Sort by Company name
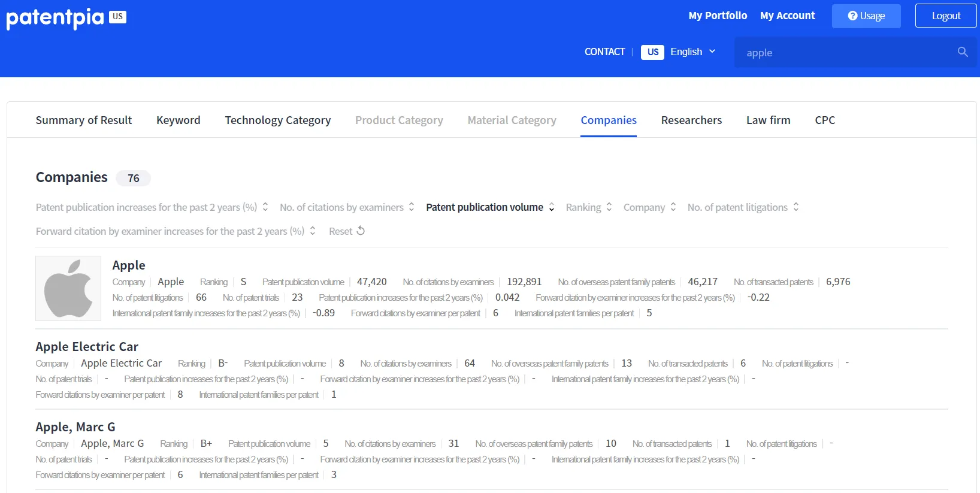 click(x=650, y=207)
